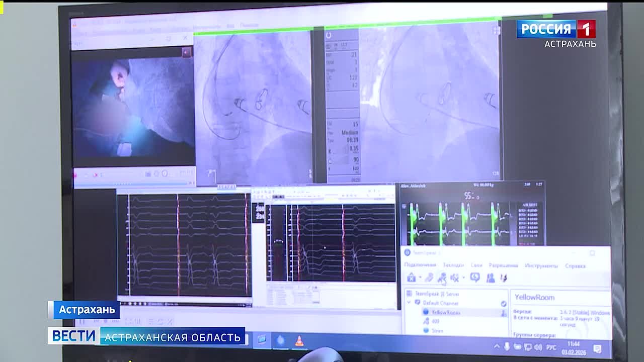Screen dimensions: 644x362
Task: Click the РУС language indicator in taskbar
Action: [x=551, y=347]
